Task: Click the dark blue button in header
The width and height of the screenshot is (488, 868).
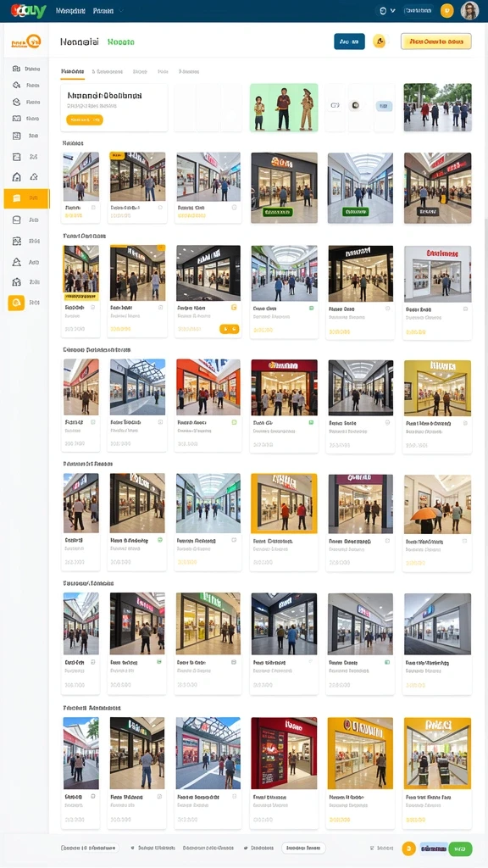Action: click(x=349, y=42)
